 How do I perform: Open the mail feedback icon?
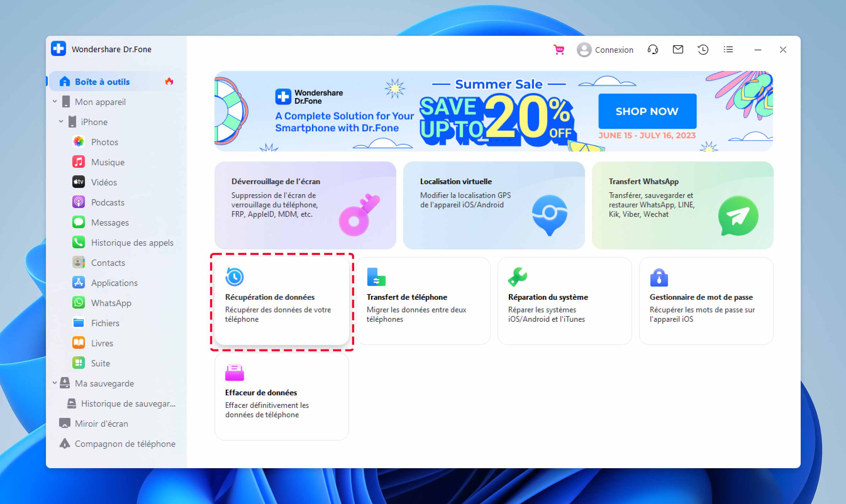pyautogui.click(x=678, y=50)
